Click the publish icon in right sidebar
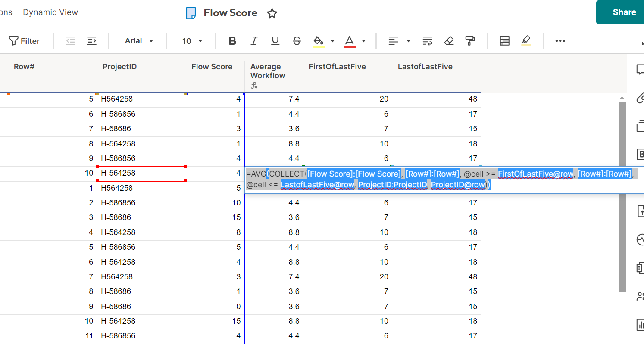The width and height of the screenshot is (644, 344). pos(640,211)
